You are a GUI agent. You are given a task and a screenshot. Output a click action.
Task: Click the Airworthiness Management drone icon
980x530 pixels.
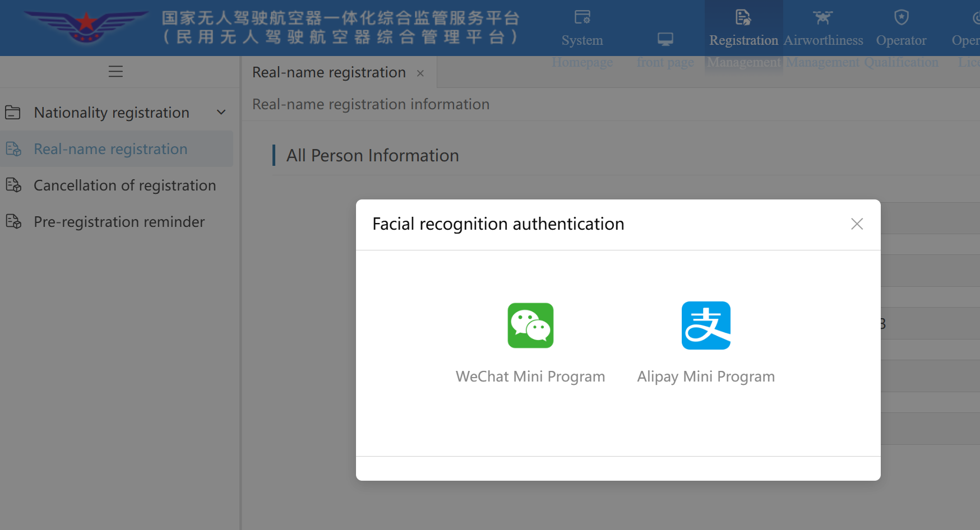click(x=823, y=17)
